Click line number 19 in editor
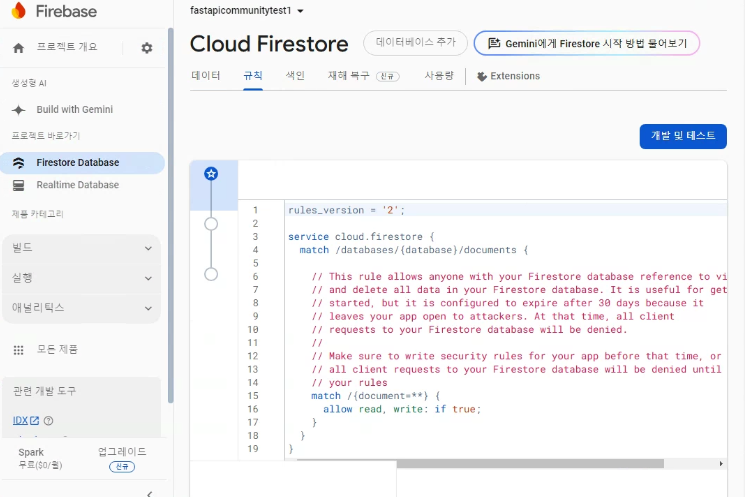This screenshot has height=497, width=745. pyautogui.click(x=253, y=449)
